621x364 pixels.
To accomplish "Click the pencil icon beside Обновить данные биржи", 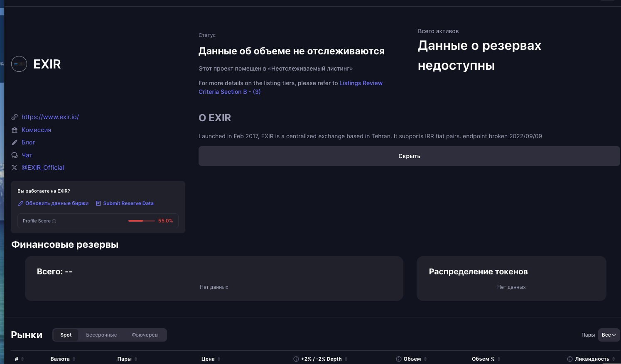I will coord(21,203).
